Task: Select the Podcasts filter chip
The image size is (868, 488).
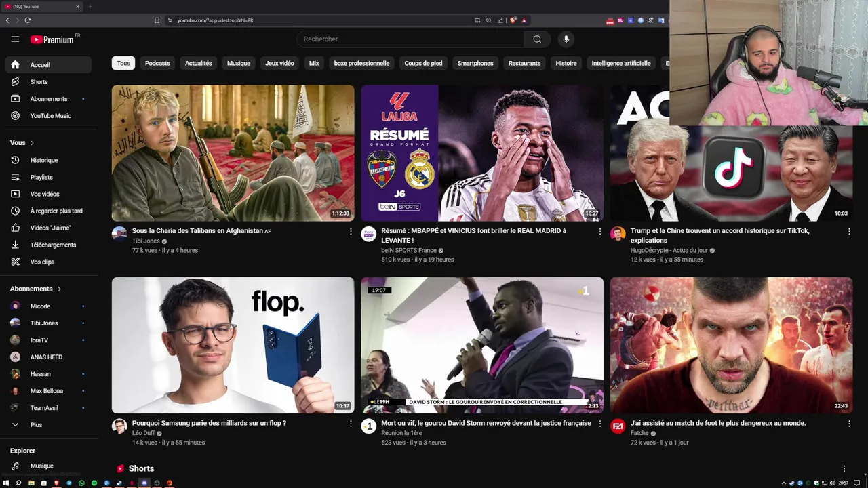Action: [x=157, y=63]
